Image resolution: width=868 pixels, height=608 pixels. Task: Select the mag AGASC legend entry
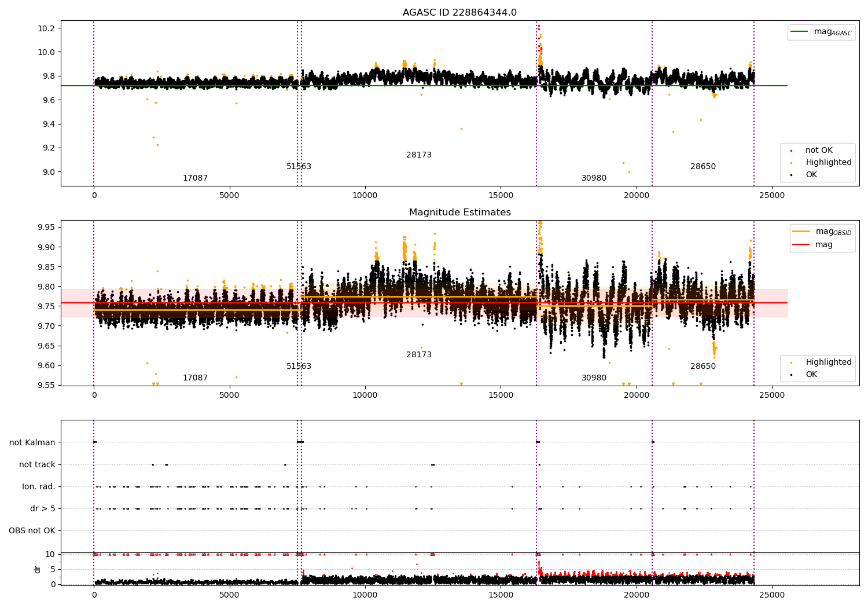(821, 32)
